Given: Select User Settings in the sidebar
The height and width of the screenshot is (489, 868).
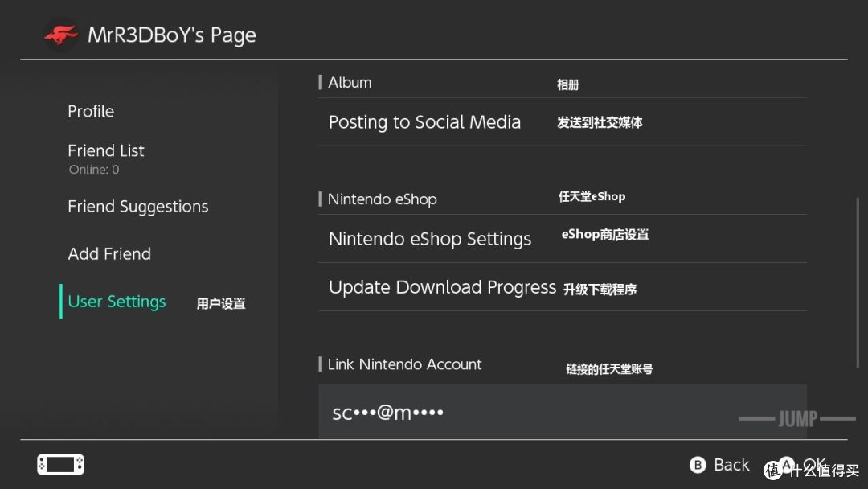Looking at the screenshot, I should pyautogui.click(x=117, y=302).
